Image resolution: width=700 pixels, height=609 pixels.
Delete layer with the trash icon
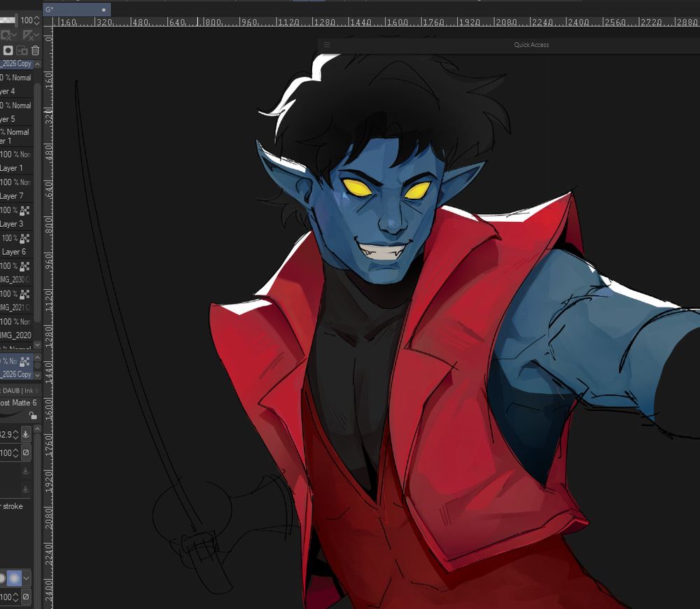point(35,50)
